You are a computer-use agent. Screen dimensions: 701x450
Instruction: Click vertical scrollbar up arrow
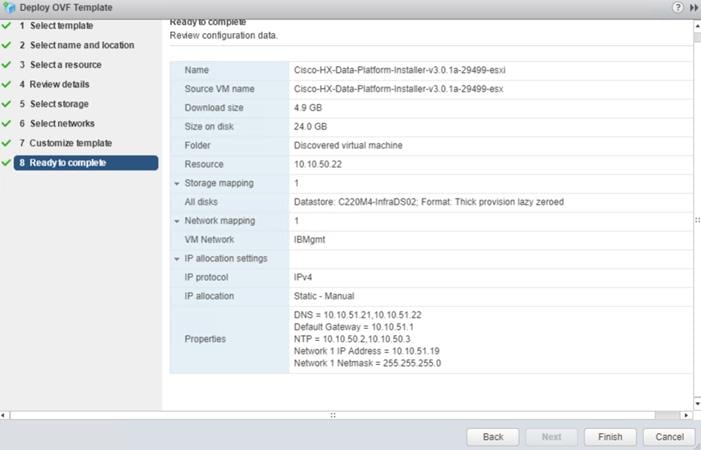pyautogui.click(x=697, y=26)
